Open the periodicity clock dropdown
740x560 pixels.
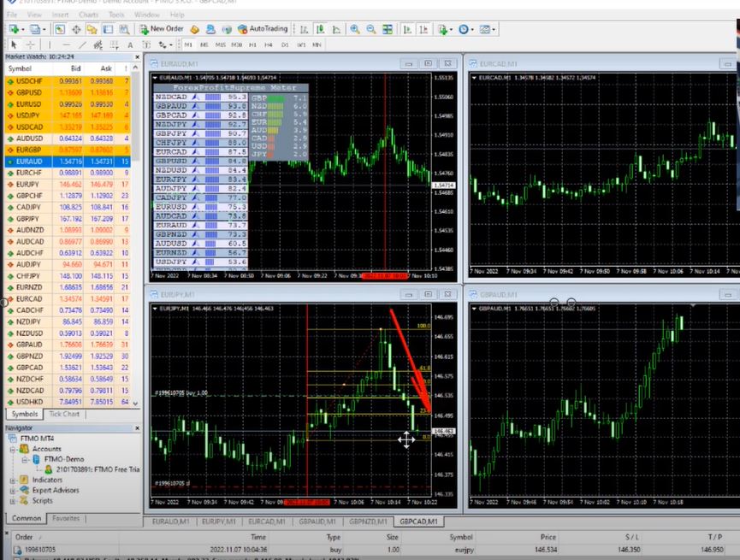pyautogui.click(x=465, y=29)
